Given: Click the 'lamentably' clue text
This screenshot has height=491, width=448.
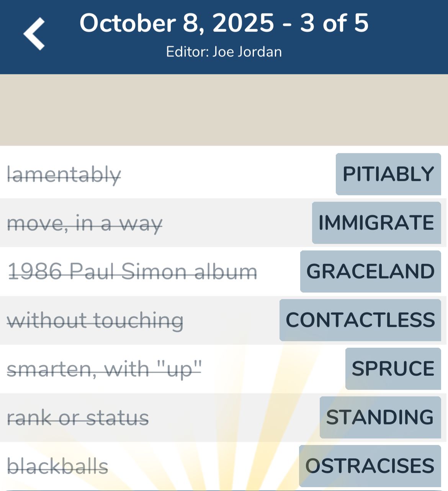Looking at the screenshot, I should click(x=64, y=175).
